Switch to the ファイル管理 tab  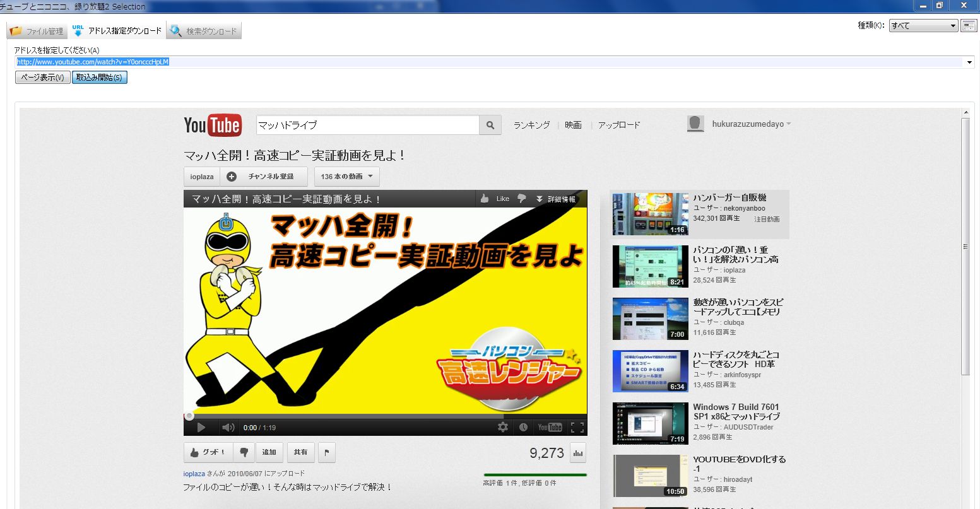coord(37,31)
